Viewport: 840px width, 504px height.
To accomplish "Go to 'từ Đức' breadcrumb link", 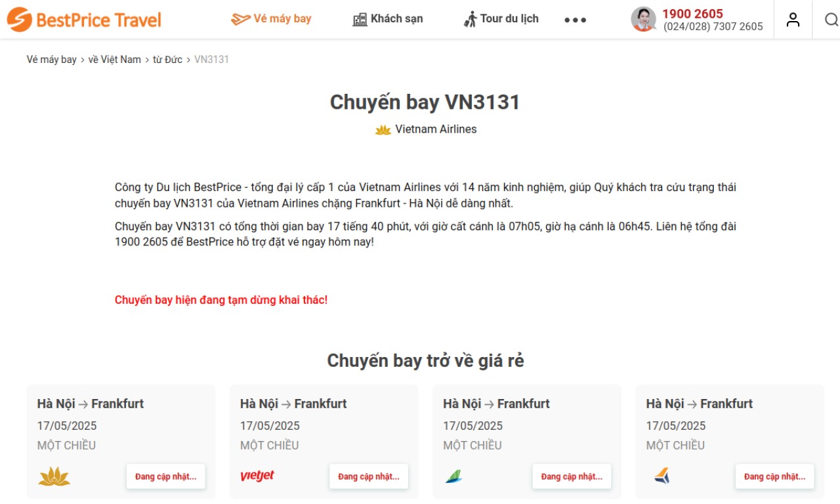I will click(x=168, y=59).
